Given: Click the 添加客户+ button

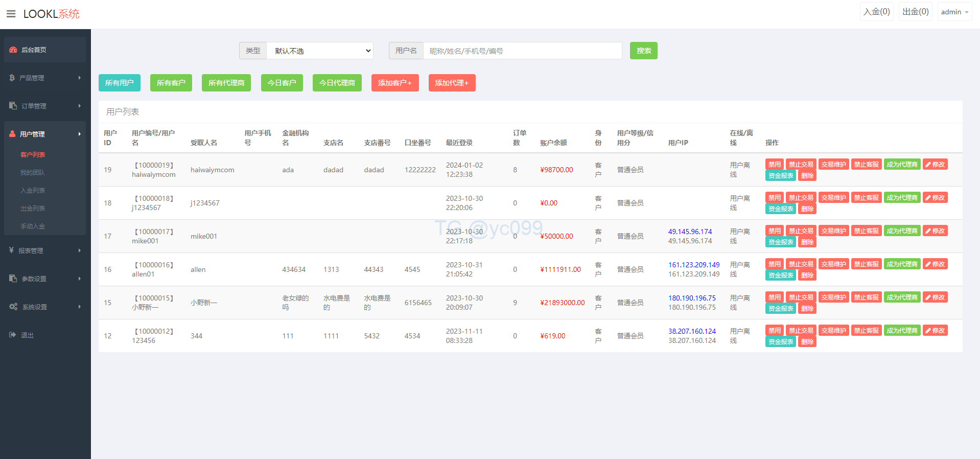Looking at the screenshot, I should [395, 83].
